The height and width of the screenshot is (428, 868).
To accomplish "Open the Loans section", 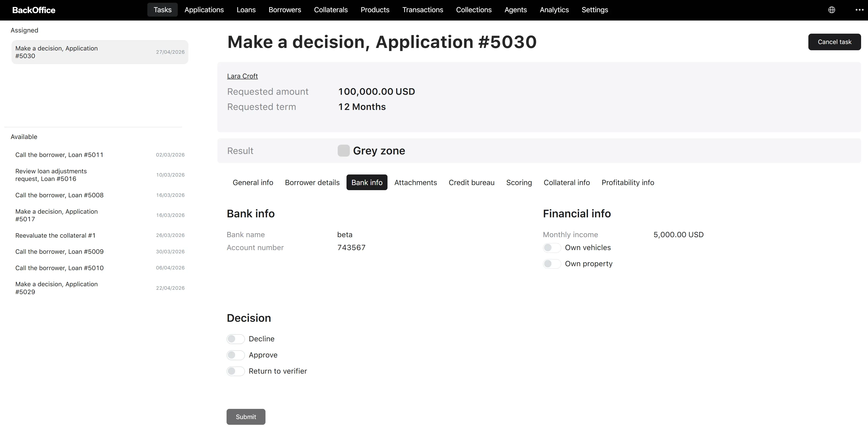I will (246, 10).
